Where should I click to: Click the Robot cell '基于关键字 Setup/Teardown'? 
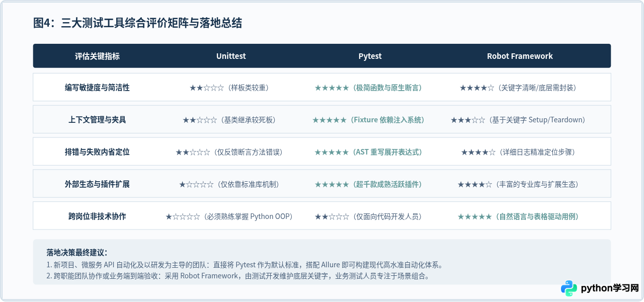pyautogui.click(x=520, y=120)
